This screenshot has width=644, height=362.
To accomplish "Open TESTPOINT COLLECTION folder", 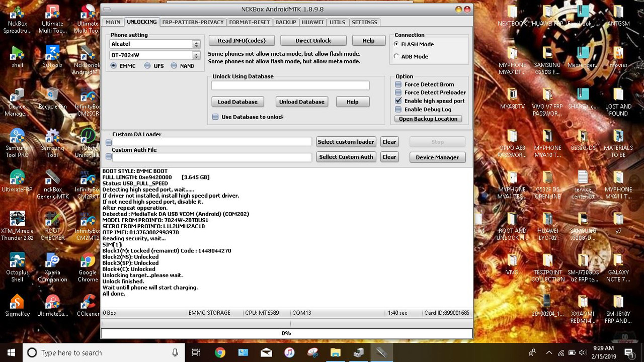I will click(548, 268).
